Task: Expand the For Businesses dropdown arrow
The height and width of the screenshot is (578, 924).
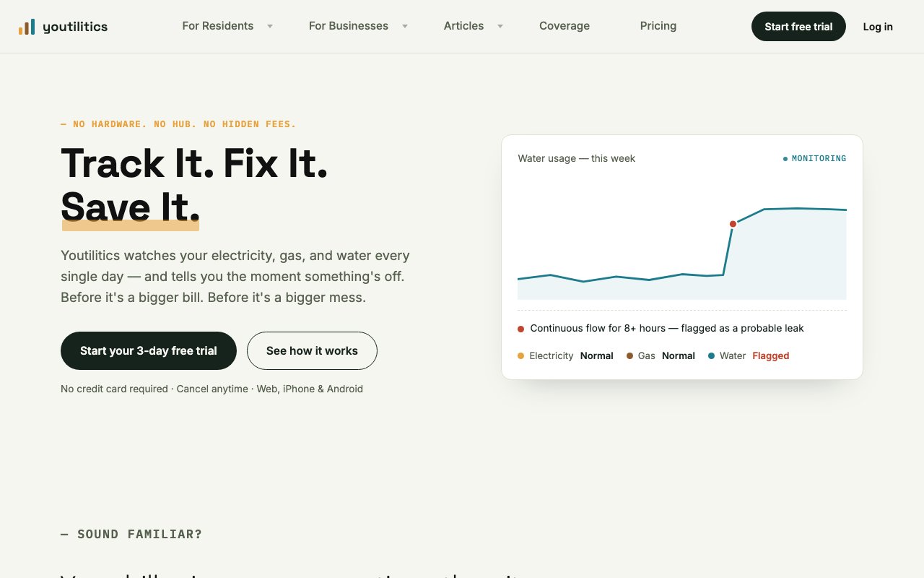Action: [x=405, y=26]
